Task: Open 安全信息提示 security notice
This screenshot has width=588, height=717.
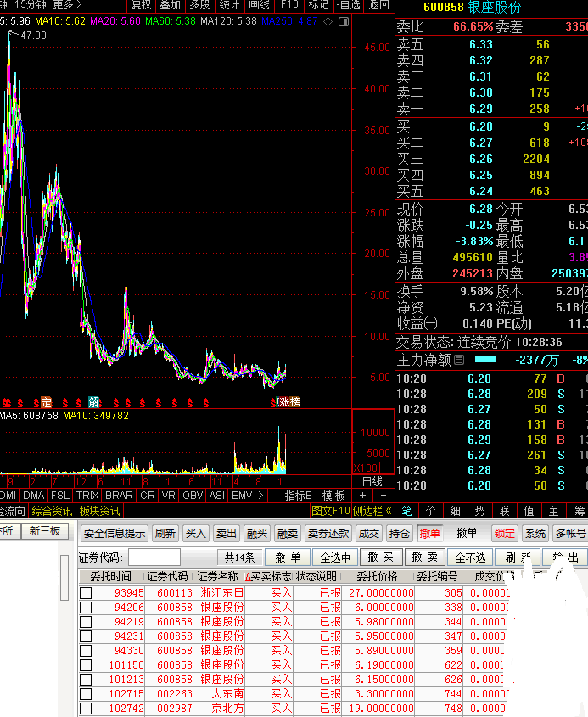Action: click(x=115, y=533)
